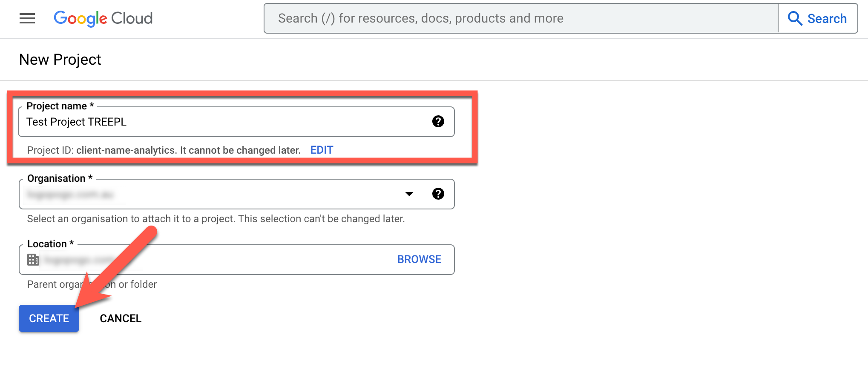The image size is (868, 372).
Task: Click the Google Cloud logo
Action: tap(103, 18)
